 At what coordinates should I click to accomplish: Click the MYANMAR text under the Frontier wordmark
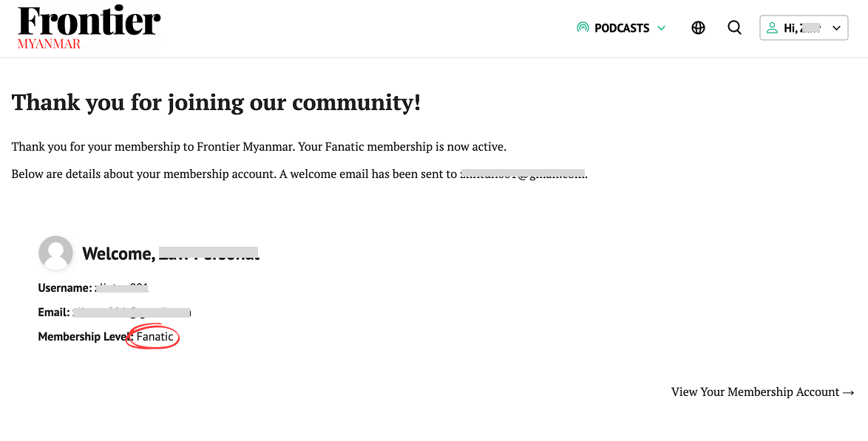tap(49, 44)
